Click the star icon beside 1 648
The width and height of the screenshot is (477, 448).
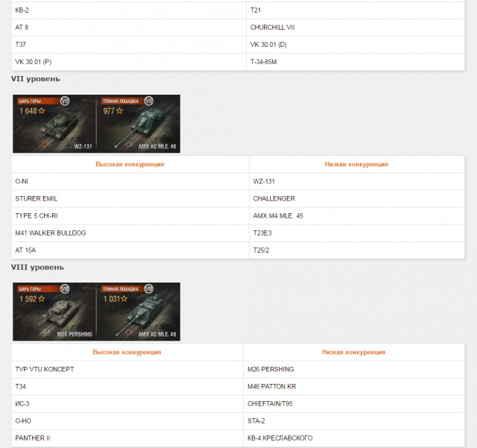coord(42,111)
